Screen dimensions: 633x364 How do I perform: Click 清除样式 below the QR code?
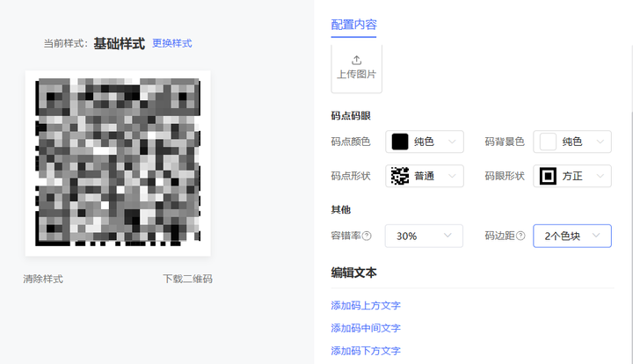tap(43, 279)
